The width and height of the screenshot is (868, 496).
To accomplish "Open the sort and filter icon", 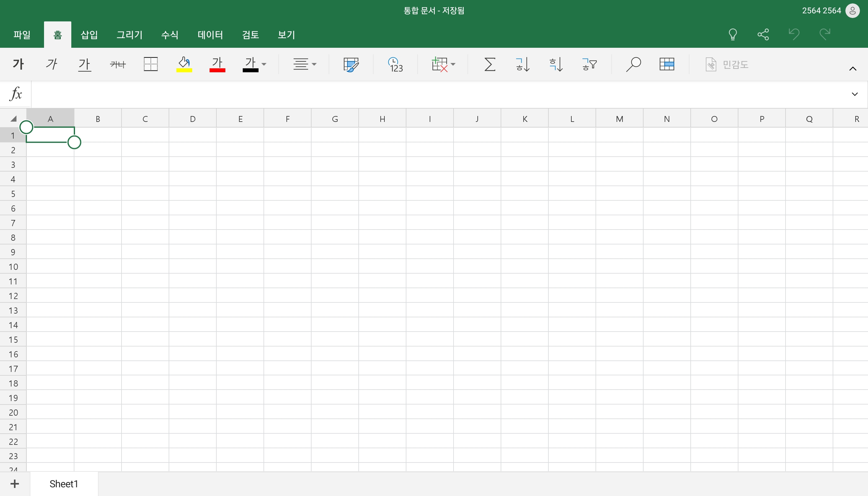I will 589,64.
